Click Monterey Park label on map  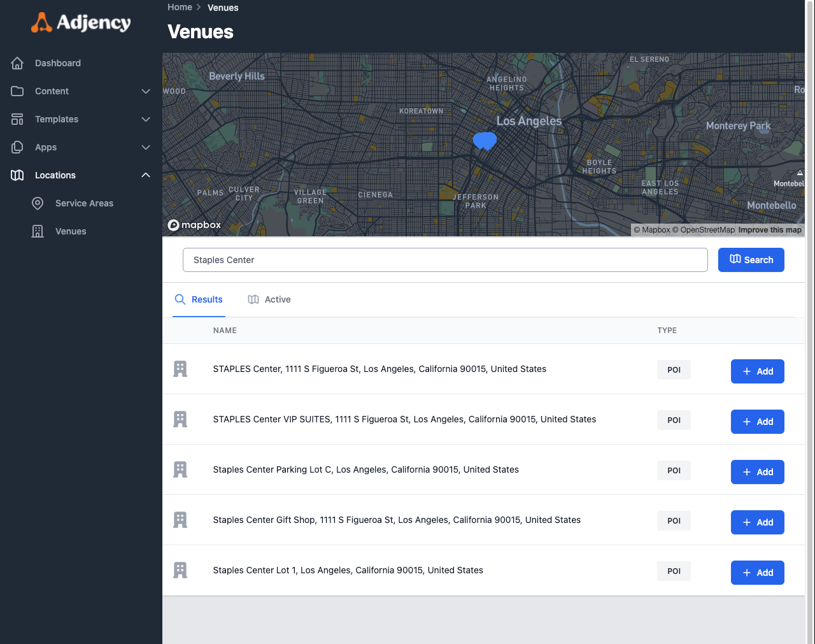click(738, 126)
